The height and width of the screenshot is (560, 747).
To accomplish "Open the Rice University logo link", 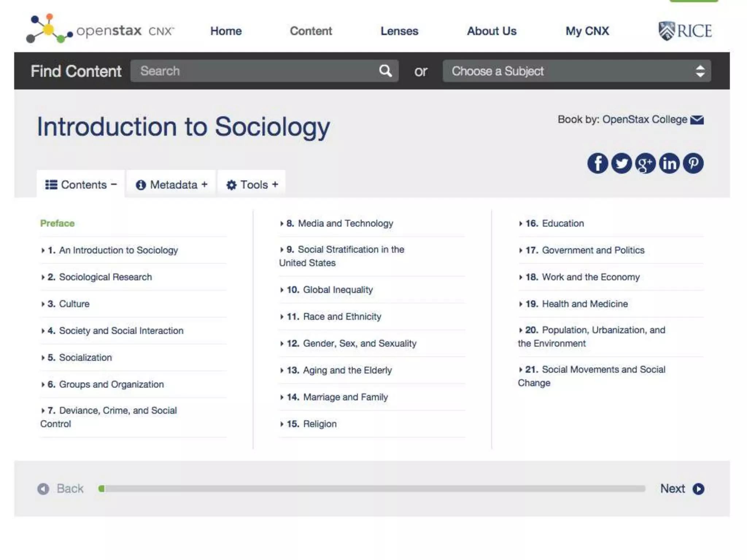I will pos(685,31).
